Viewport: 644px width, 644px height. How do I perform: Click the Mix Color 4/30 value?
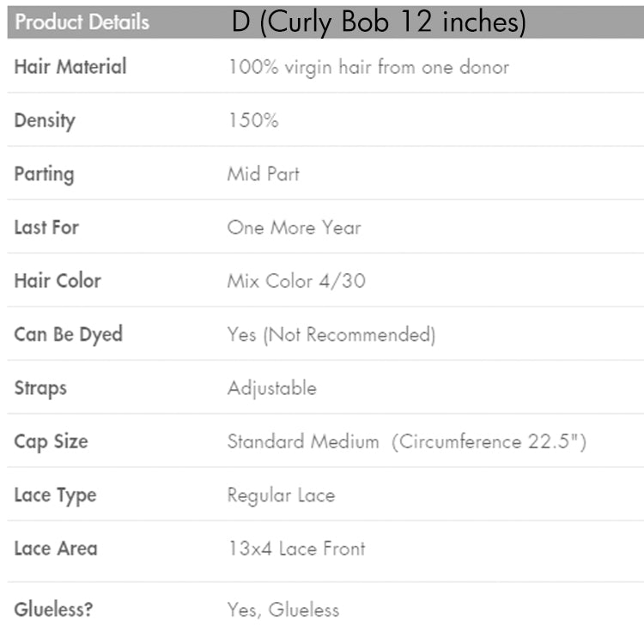(295, 281)
